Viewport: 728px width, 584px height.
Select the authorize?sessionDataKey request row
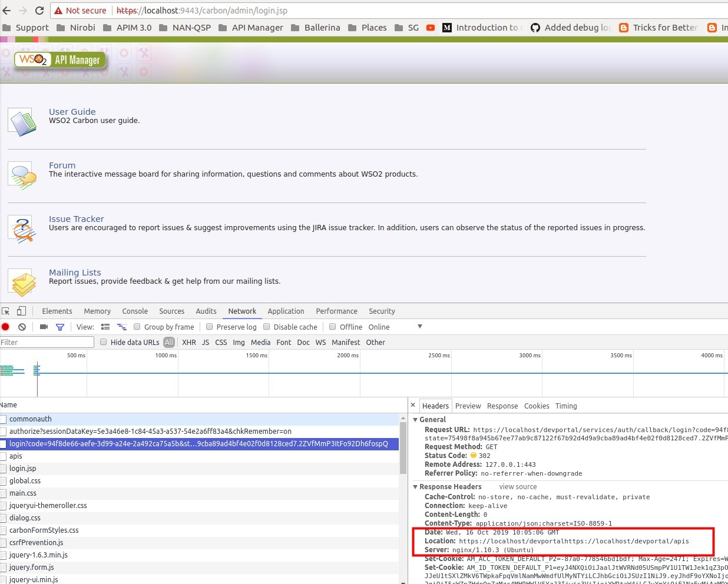click(200, 432)
